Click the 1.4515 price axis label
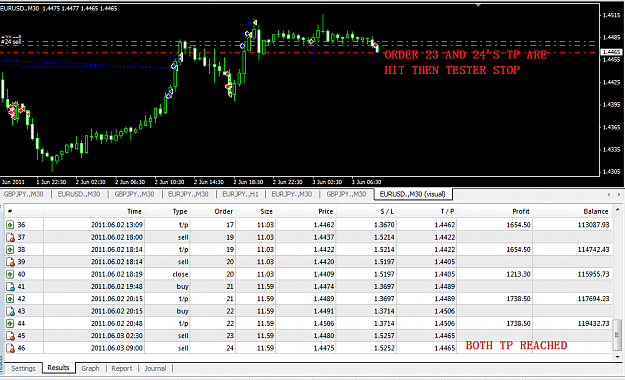The image size is (625, 380). coord(611,15)
